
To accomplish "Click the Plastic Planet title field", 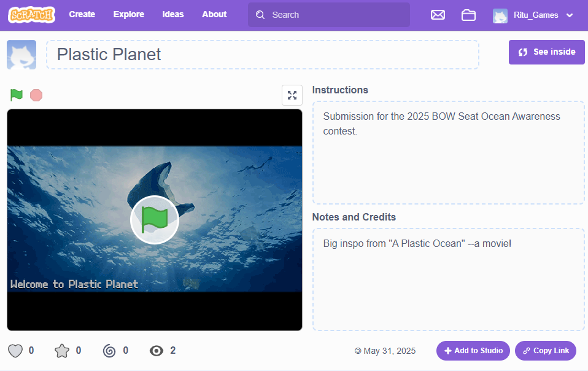I will pyautogui.click(x=262, y=55).
